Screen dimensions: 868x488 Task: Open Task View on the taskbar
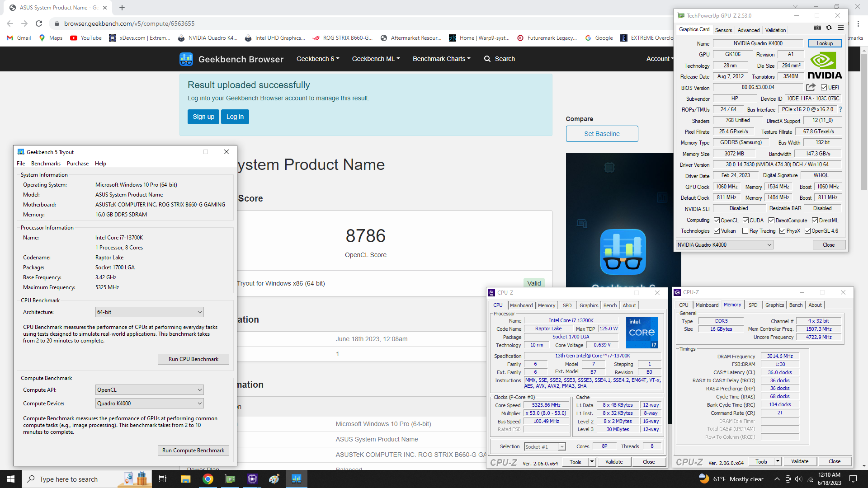163,479
